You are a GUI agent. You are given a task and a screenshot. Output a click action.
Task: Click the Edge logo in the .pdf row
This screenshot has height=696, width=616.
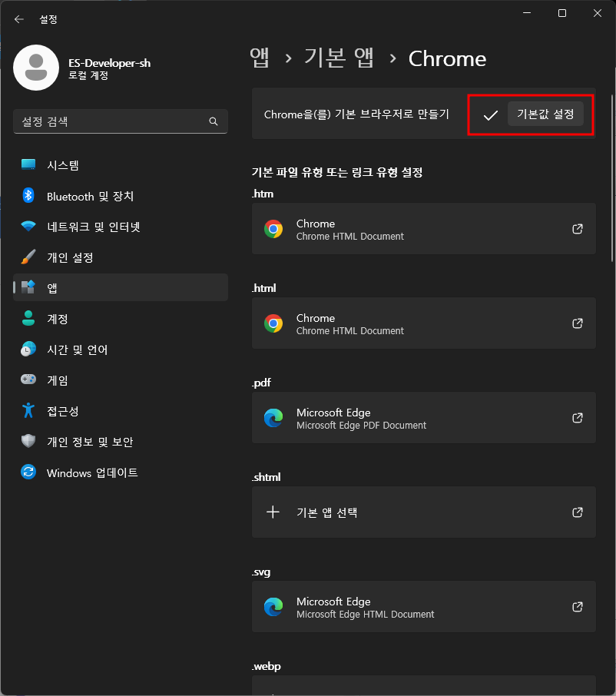coord(273,418)
